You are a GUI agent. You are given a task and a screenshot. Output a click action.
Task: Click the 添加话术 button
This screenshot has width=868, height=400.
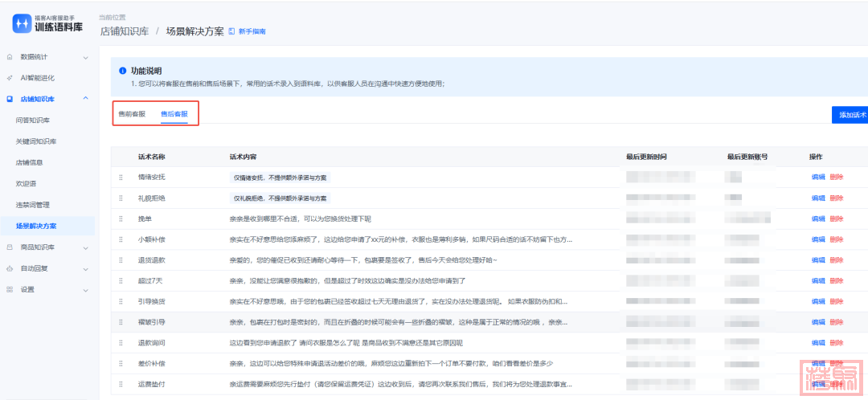click(x=850, y=115)
